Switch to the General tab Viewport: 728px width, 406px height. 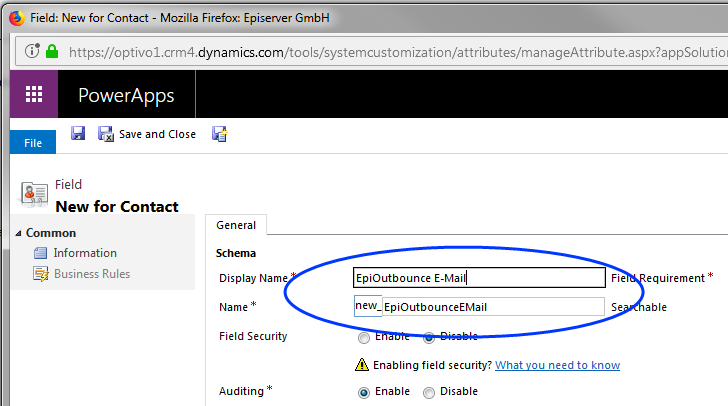[x=236, y=225]
